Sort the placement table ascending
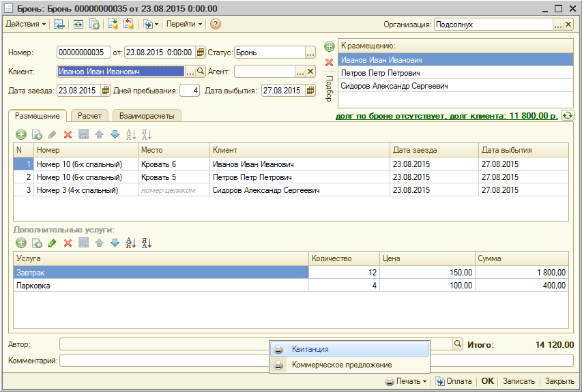Viewport: 582px width, 392px height. [x=130, y=134]
